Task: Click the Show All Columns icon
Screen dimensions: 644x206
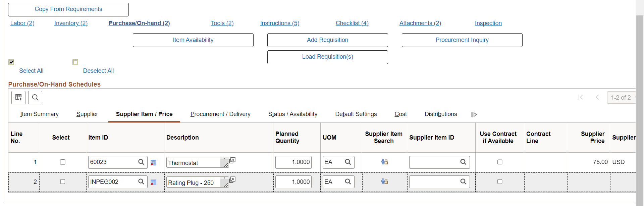Action: [x=474, y=114]
